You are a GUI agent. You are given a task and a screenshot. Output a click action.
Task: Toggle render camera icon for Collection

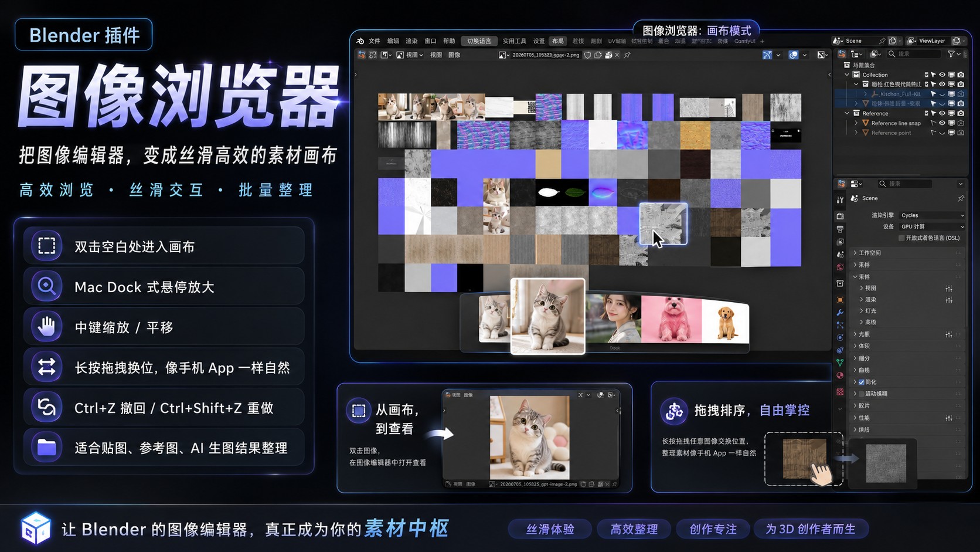click(x=961, y=75)
